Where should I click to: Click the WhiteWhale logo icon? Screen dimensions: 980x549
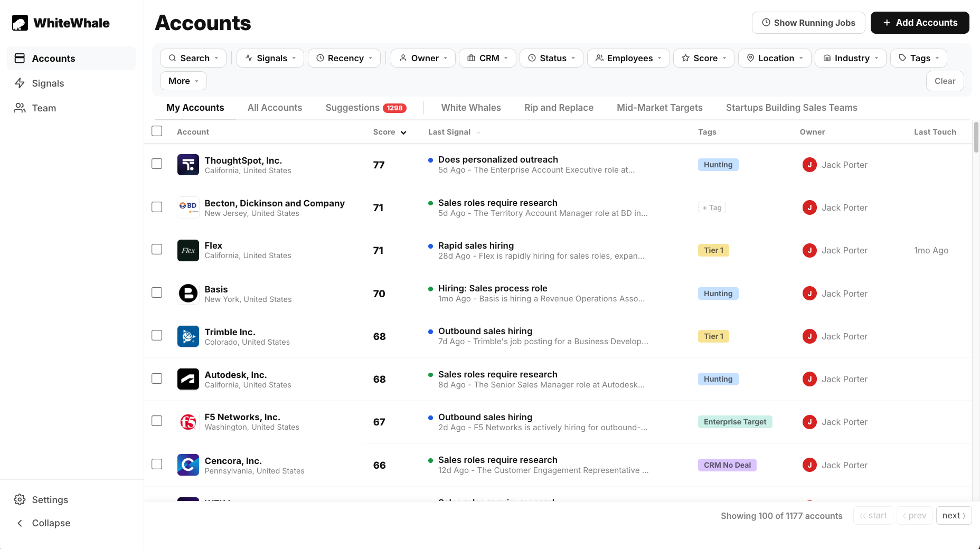20,23
